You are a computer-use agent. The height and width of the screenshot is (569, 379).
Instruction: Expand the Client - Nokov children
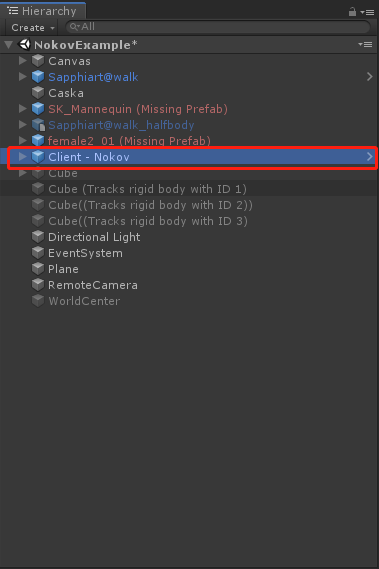[x=23, y=156]
